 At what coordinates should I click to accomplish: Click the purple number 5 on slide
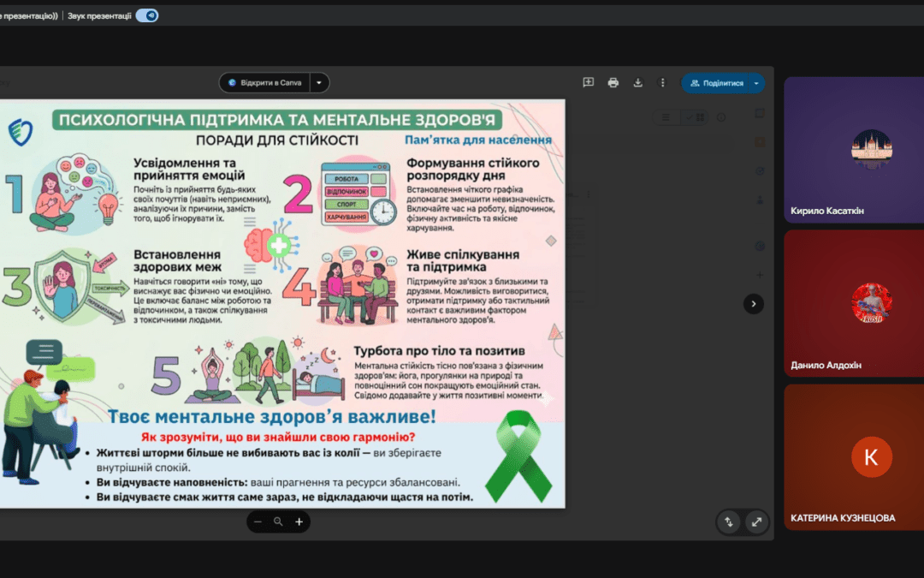(166, 375)
